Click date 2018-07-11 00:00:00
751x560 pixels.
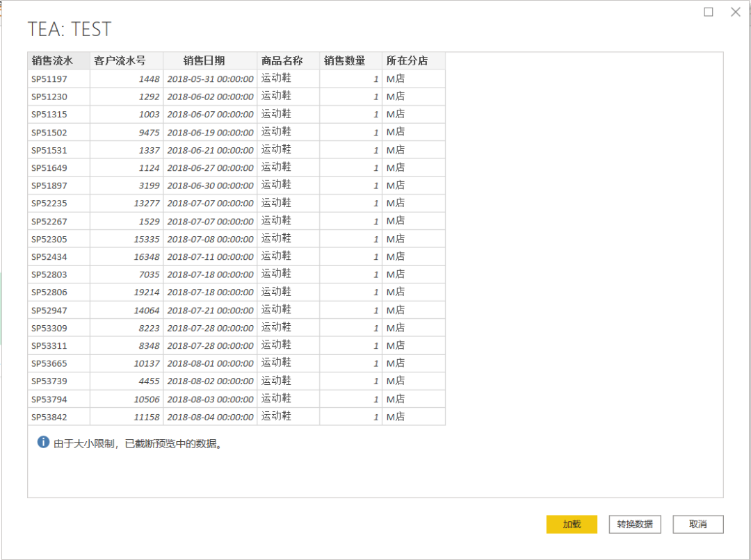point(210,257)
